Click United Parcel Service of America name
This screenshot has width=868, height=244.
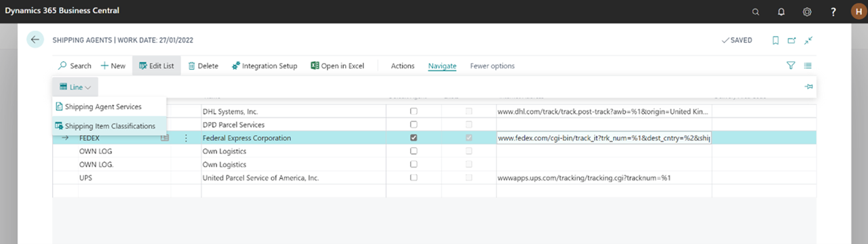(x=294, y=178)
